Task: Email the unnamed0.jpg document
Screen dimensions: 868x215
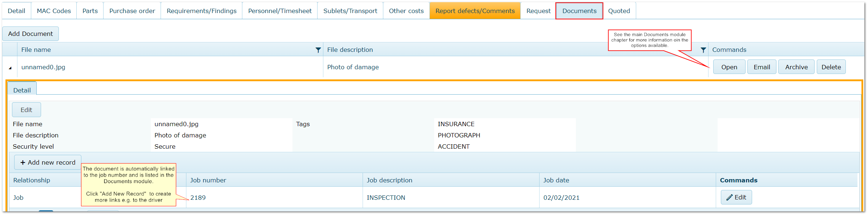Action: (762, 67)
